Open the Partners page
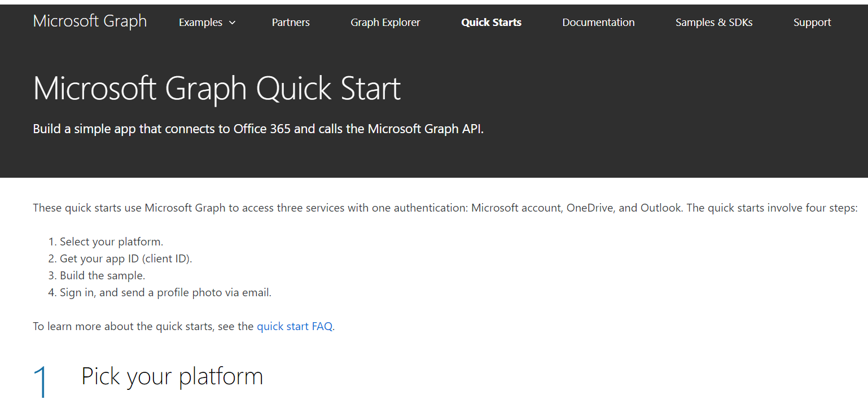 [x=291, y=23]
